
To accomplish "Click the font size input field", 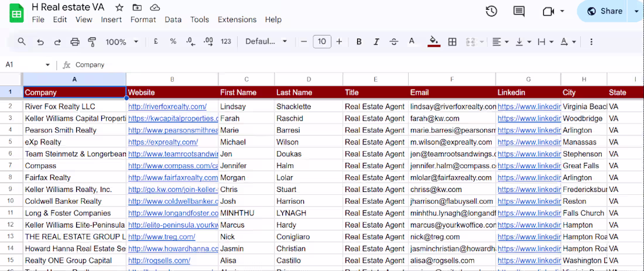I will click(322, 42).
